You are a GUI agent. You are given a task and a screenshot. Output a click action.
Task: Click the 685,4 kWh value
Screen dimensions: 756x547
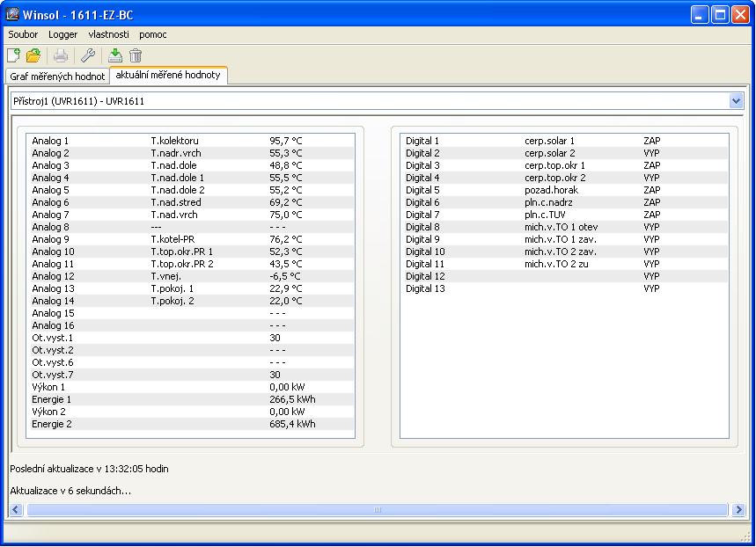click(x=292, y=424)
